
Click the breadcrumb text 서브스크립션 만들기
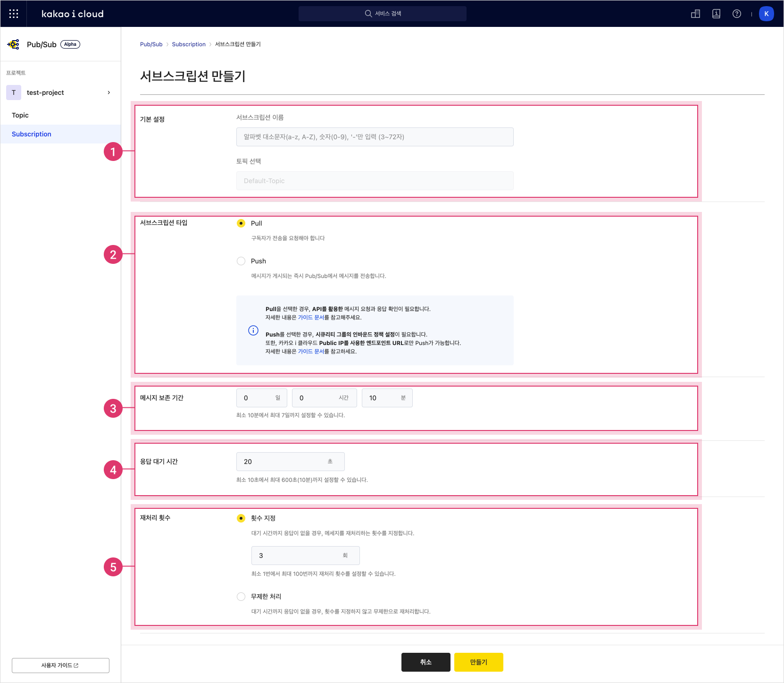(x=238, y=44)
